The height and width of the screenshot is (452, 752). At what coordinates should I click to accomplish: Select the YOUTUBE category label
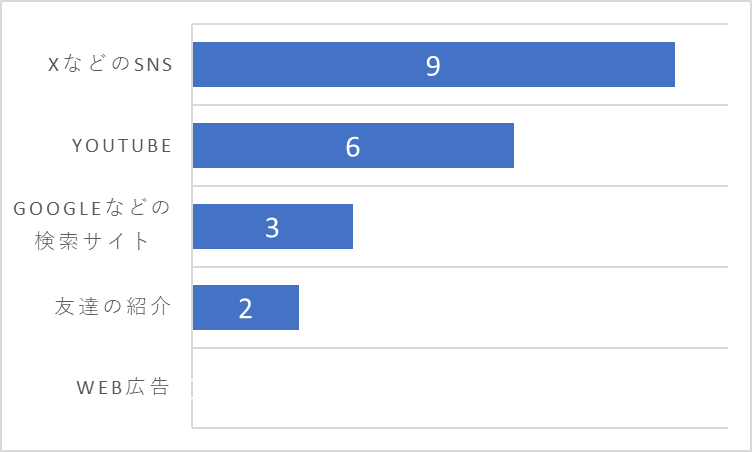[x=122, y=145]
